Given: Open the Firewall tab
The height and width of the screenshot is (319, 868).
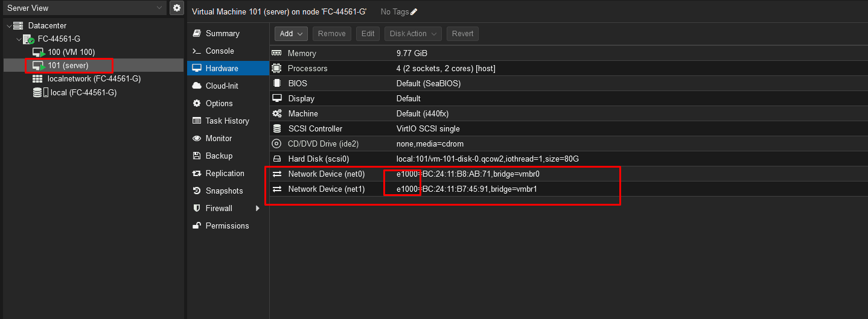Looking at the screenshot, I should 228,208.
